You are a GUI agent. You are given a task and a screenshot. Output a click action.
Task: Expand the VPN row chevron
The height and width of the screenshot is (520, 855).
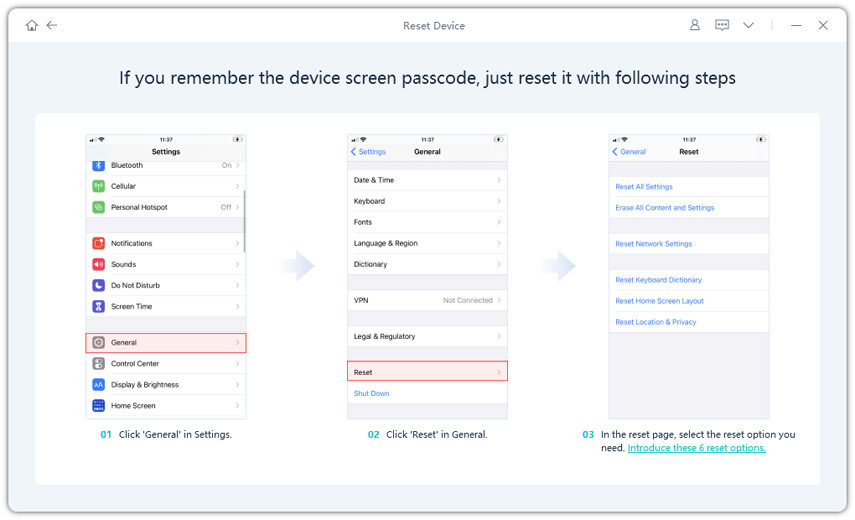coord(499,300)
